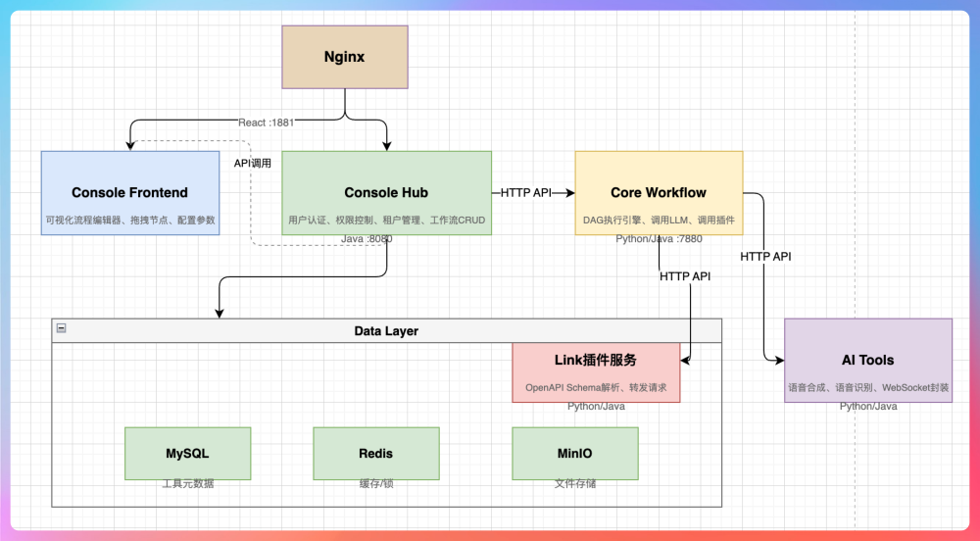Select the Core Workflow node

click(x=659, y=193)
